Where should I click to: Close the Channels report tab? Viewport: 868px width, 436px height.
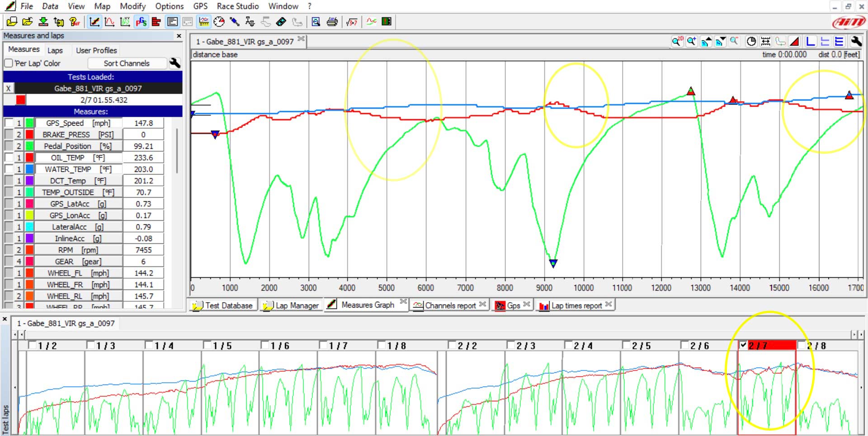coord(483,304)
